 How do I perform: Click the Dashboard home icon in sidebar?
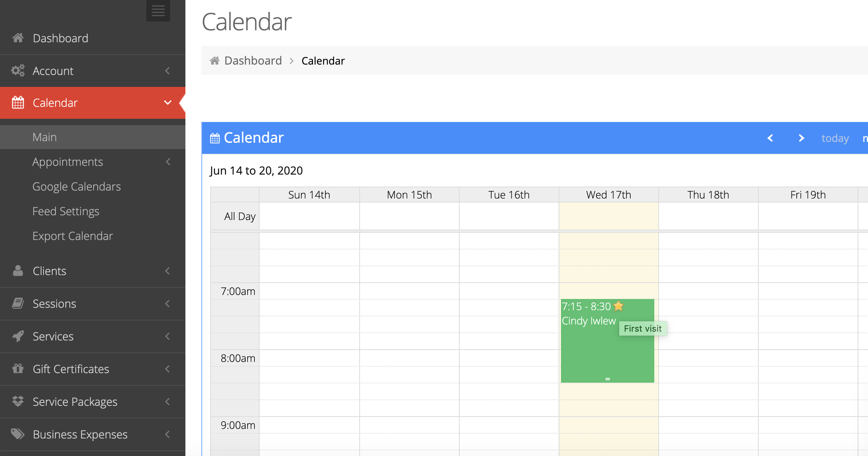(x=18, y=38)
